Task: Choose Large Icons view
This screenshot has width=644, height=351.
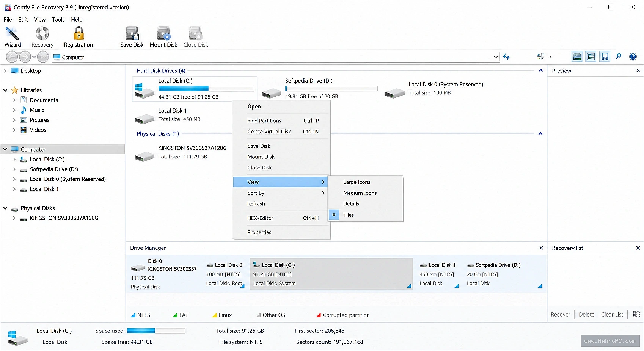Action: [x=365, y=182]
